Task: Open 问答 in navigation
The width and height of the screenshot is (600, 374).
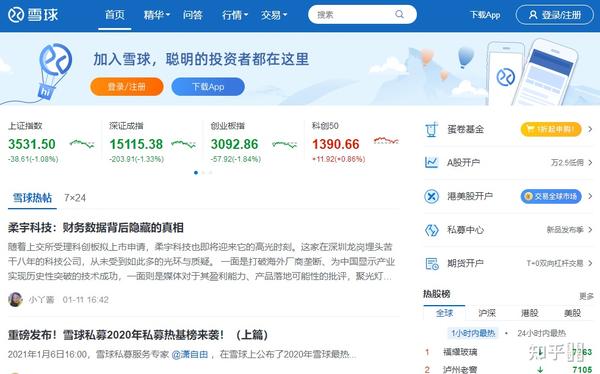Action: pyautogui.click(x=192, y=15)
